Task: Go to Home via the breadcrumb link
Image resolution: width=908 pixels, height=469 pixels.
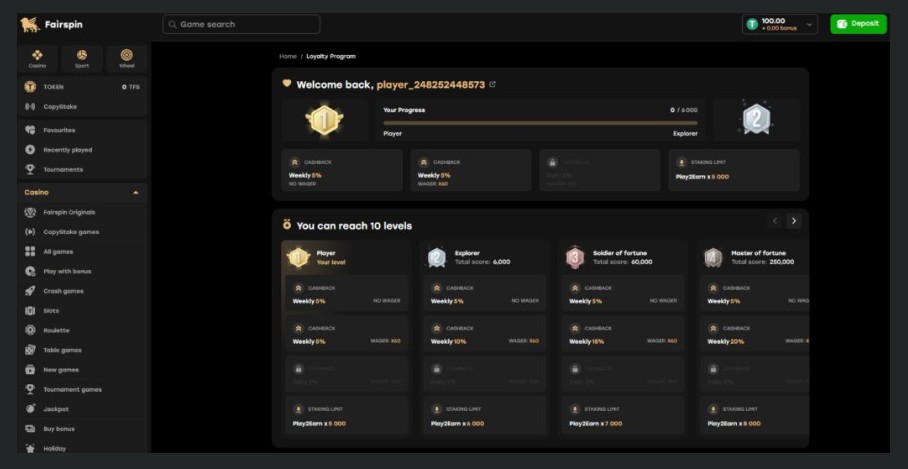Action: tap(288, 56)
